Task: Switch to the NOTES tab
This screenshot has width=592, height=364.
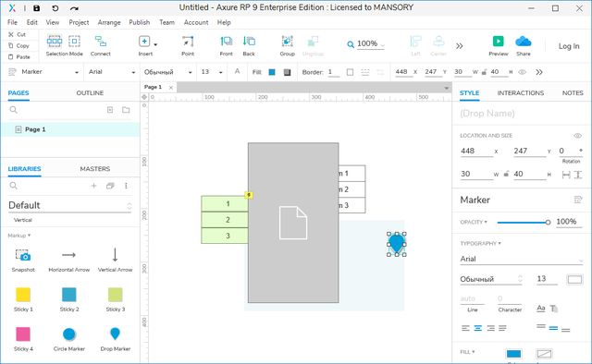Action: click(573, 92)
